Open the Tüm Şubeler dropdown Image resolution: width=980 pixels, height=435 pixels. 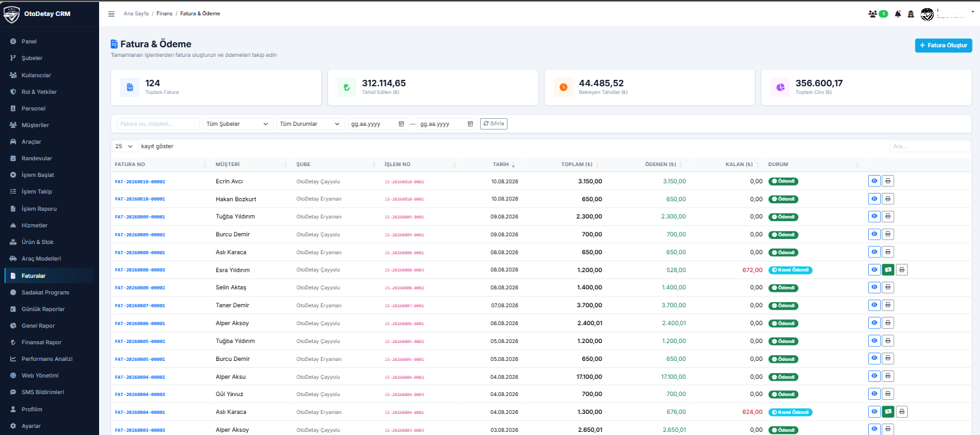pyautogui.click(x=238, y=124)
